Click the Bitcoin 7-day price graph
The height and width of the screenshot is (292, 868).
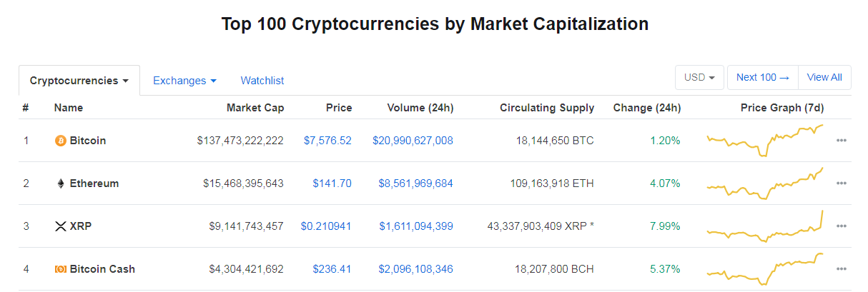[x=764, y=141]
